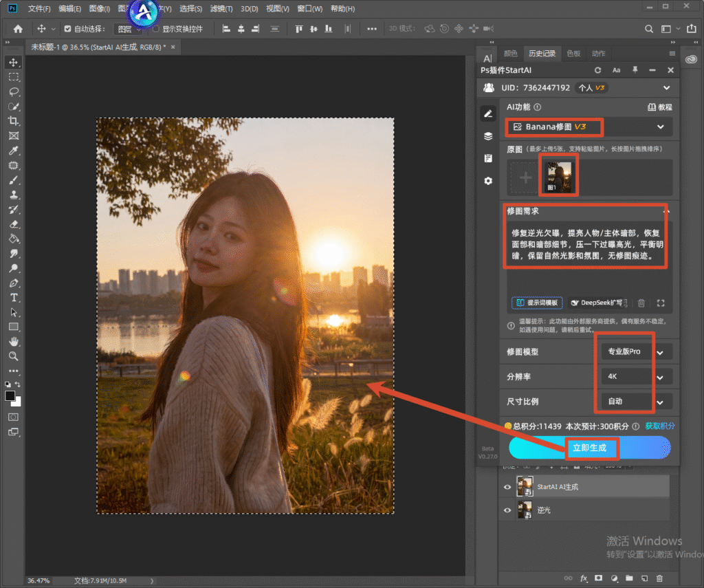Toggle Quick Mask mode
The image size is (704, 588).
tap(14, 417)
